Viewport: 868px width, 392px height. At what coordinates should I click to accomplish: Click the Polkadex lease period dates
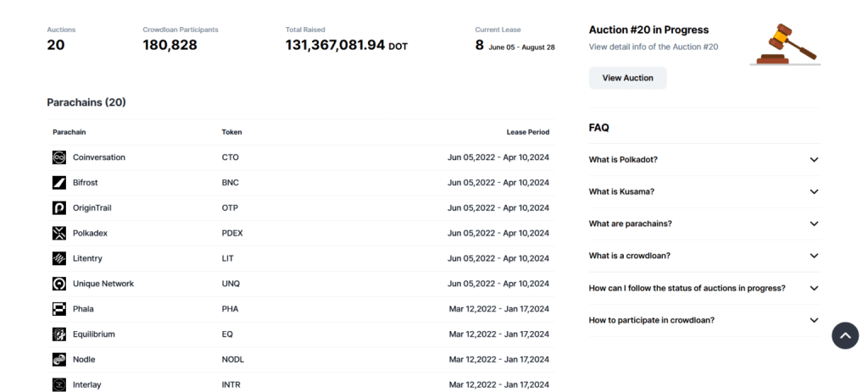pyautogui.click(x=498, y=234)
